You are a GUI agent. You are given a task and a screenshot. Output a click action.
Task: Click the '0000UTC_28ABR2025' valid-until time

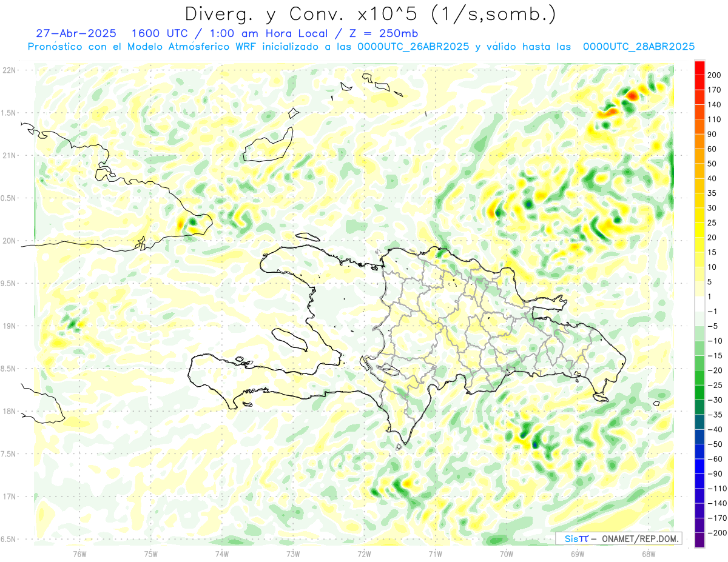click(638, 47)
